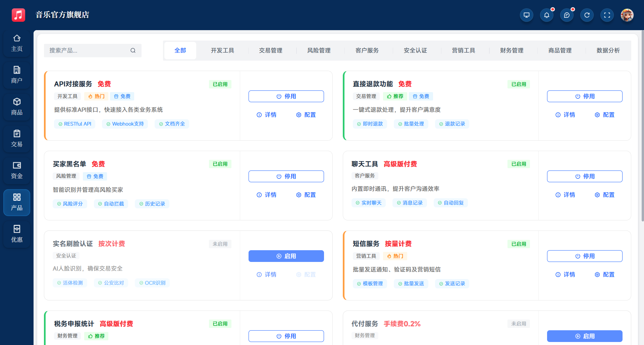Screen dimensions: 644x345
Task: 停用 the 短信服务 product
Action: [x=585, y=256]
